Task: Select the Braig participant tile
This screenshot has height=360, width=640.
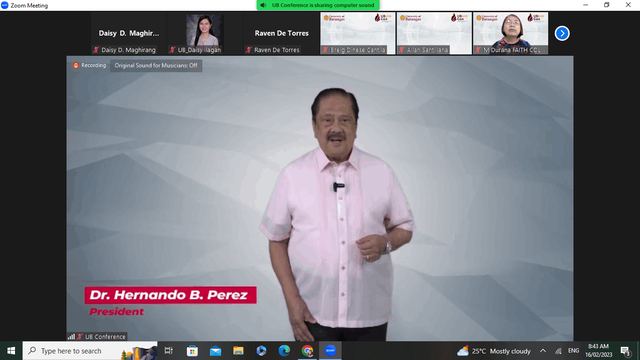Action: [x=358, y=33]
